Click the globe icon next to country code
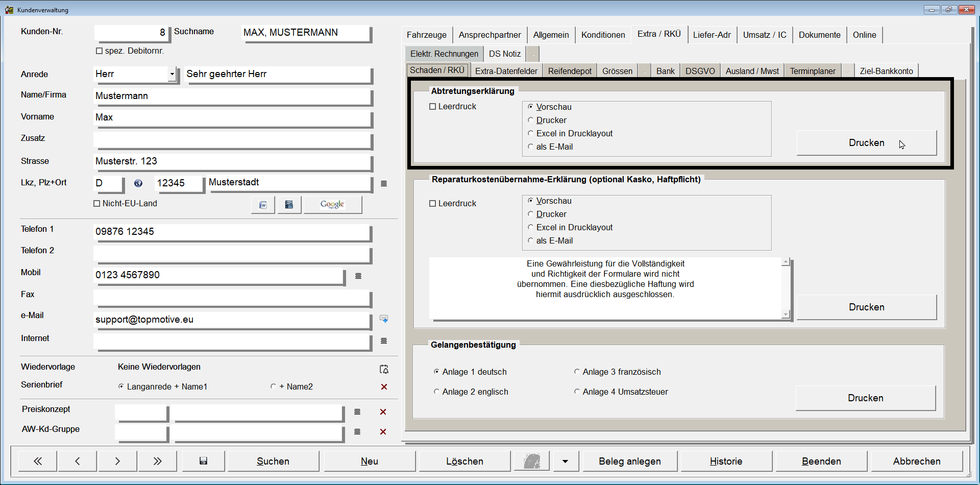980x485 pixels. coord(138,183)
